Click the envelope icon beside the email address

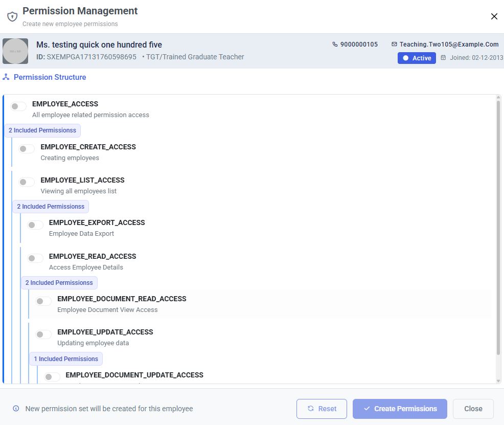394,44
